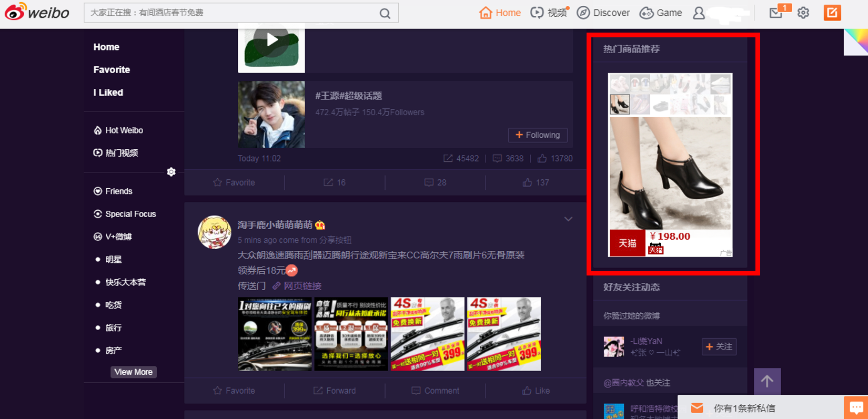Open 热门视频 in sidebar
The image size is (868, 419).
click(116, 153)
